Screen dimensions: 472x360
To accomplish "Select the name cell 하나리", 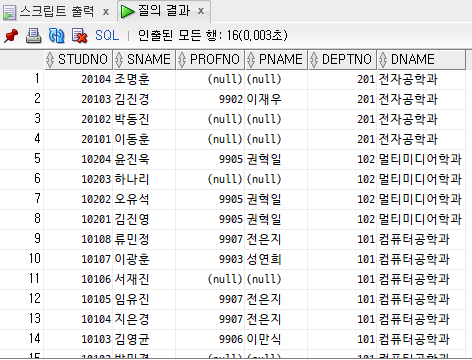I will click(x=144, y=179).
